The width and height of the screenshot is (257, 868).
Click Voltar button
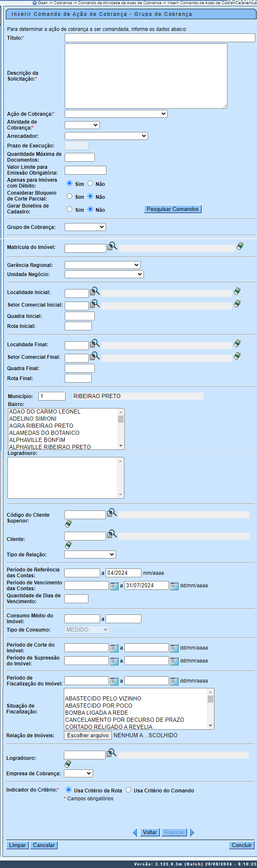[150, 832]
